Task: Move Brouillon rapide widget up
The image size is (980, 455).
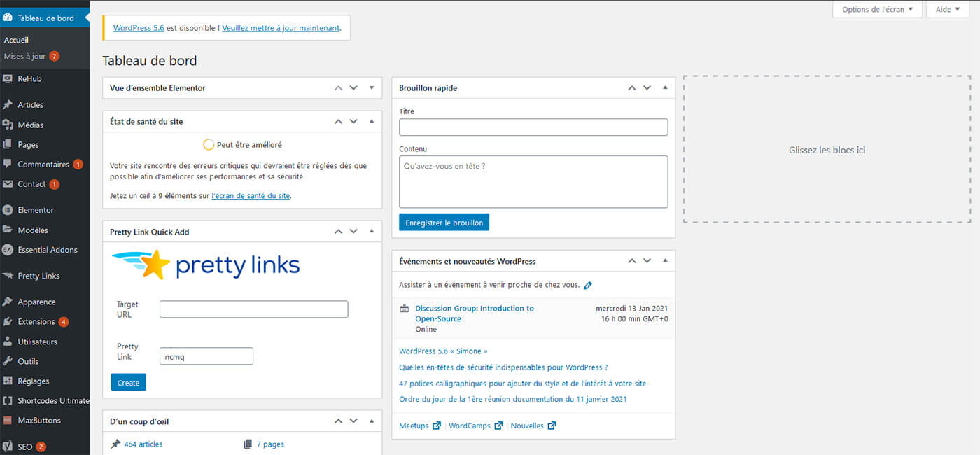Action: point(632,88)
